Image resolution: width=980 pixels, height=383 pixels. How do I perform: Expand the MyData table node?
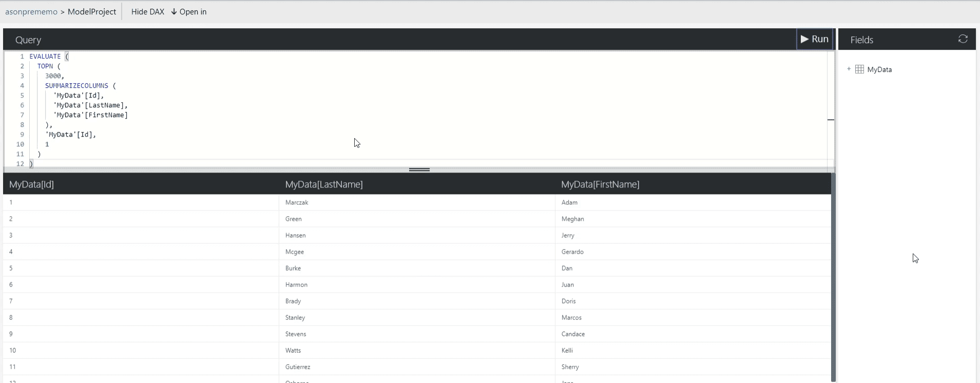[x=849, y=69]
